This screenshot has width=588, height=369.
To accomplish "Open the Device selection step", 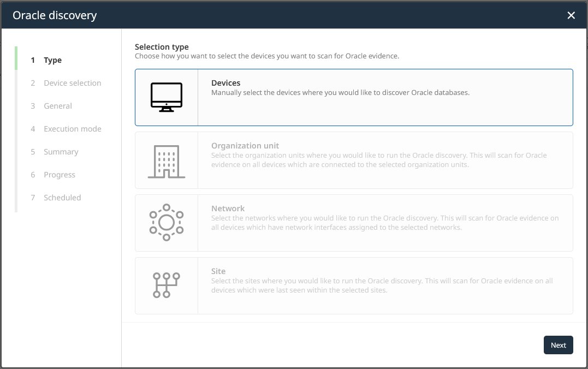I will [x=73, y=83].
